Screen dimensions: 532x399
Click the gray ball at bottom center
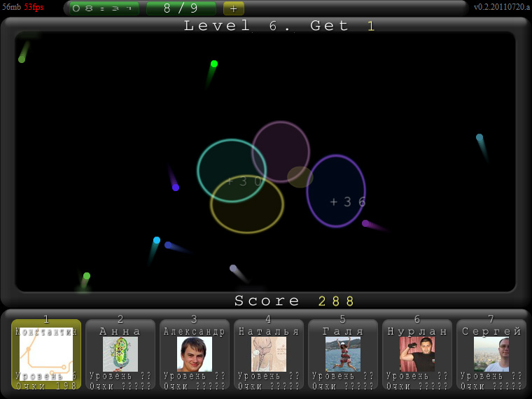tap(233, 268)
